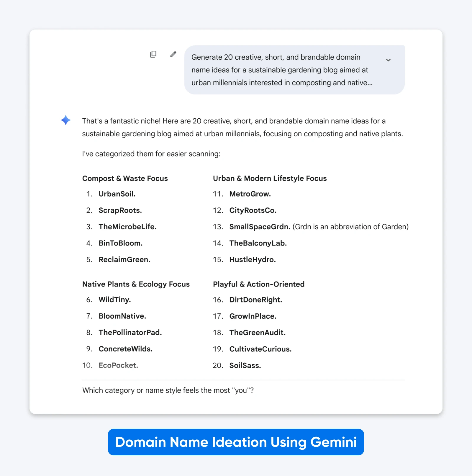This screenshot has width=472, height=476.
Task: Select the domain name MetroGrow
Action: [250, 194]
